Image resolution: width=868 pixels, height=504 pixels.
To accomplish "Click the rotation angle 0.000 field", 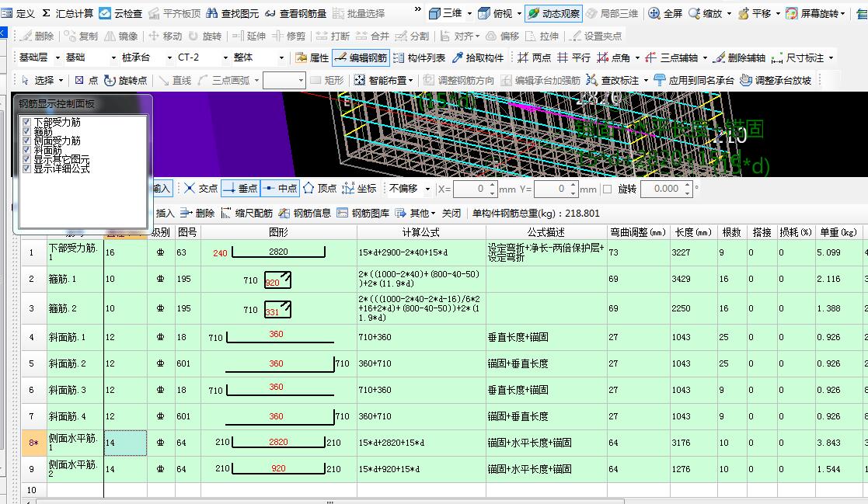I will click(x=661, y=189).
